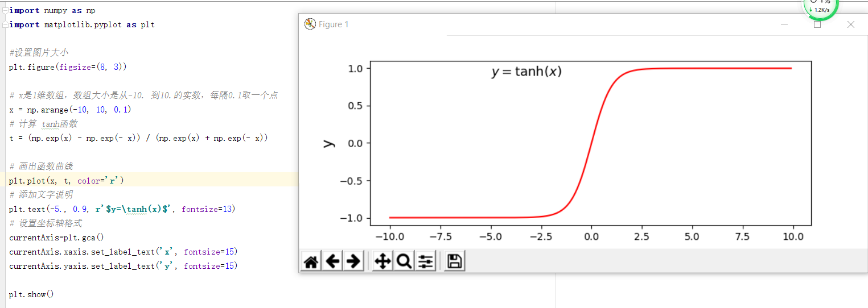
Task: Click the -1.0 y-axis tick label
Action: tap(352, 218)
